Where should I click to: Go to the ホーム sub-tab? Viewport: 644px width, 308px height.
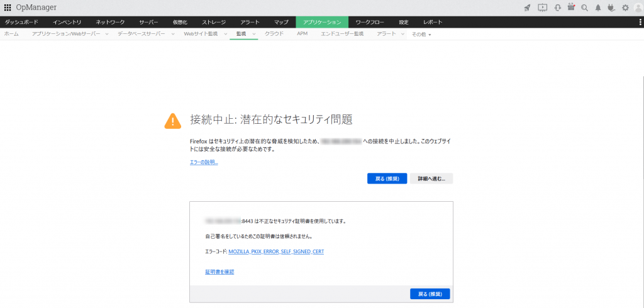[11, 34]
